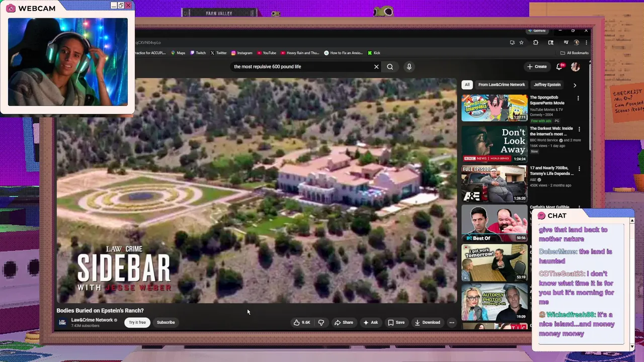This screenshot has height=362, width=644.
Task: Open the tab search toolbar icon
Action: coord(550,42)
